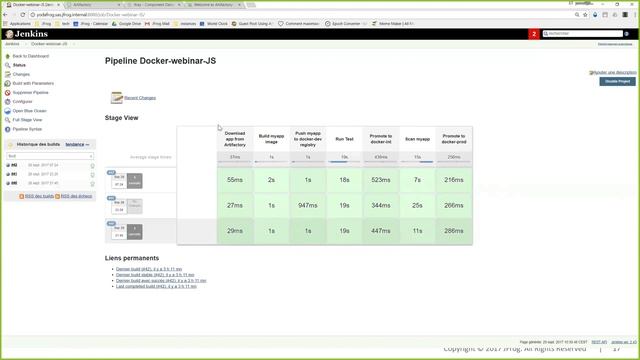Open build #42 in the build history
Viewport: 640px width, 360px height.
(14, 165)
